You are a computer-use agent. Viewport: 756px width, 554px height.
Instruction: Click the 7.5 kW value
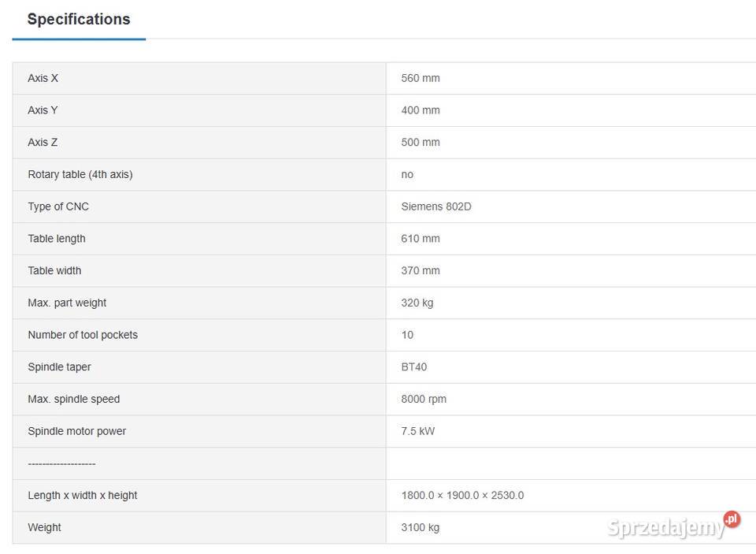click(x=418, y=431)
